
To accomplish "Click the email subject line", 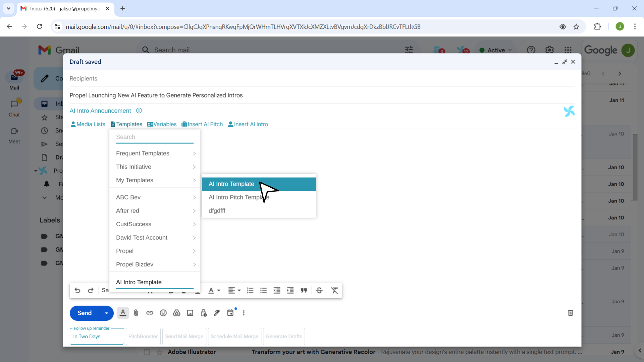I will (x=322, y=95).
